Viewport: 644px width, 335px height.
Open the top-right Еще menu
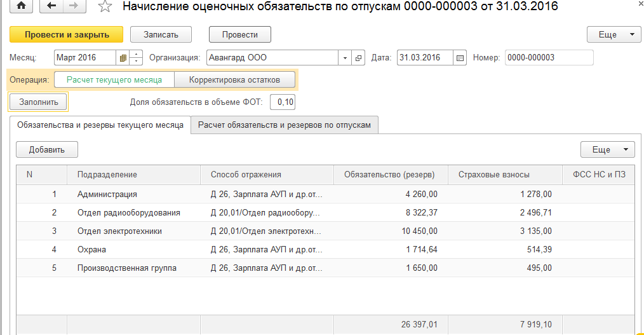coord(614,34)
